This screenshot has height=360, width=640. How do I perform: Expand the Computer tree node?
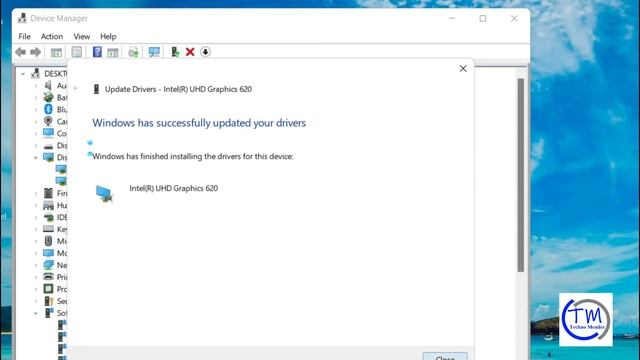(x=36, y=133)
